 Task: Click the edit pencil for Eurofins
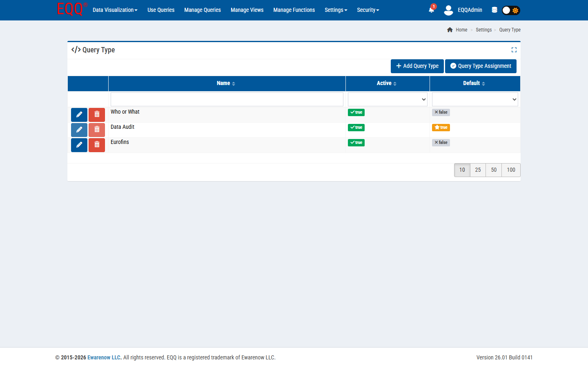(79, 145)
